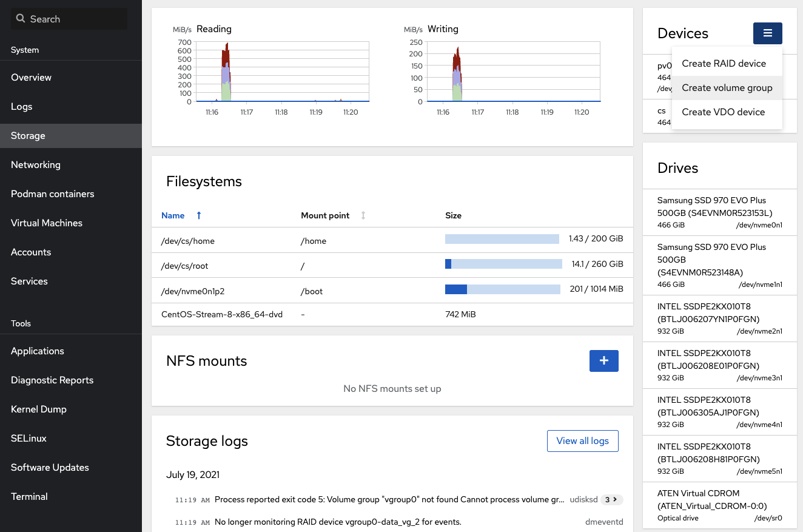The height and width of the screenshot is (532, 803).
Task: Sort filesystems by Name arrow icon
Action: point(199,215)
